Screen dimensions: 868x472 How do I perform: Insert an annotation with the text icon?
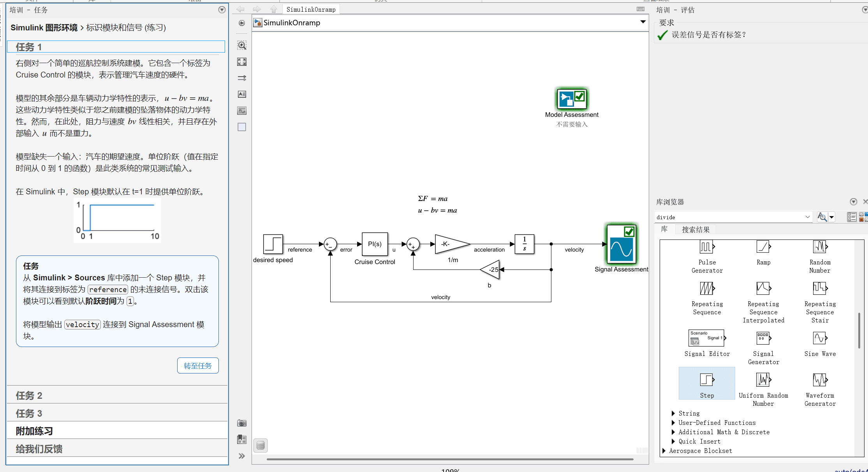pyautogui.click(x=242, y=94)
